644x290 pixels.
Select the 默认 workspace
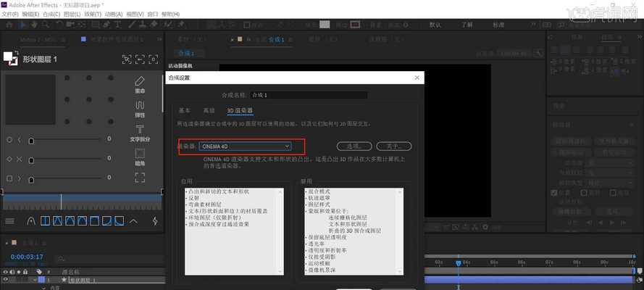435,25
